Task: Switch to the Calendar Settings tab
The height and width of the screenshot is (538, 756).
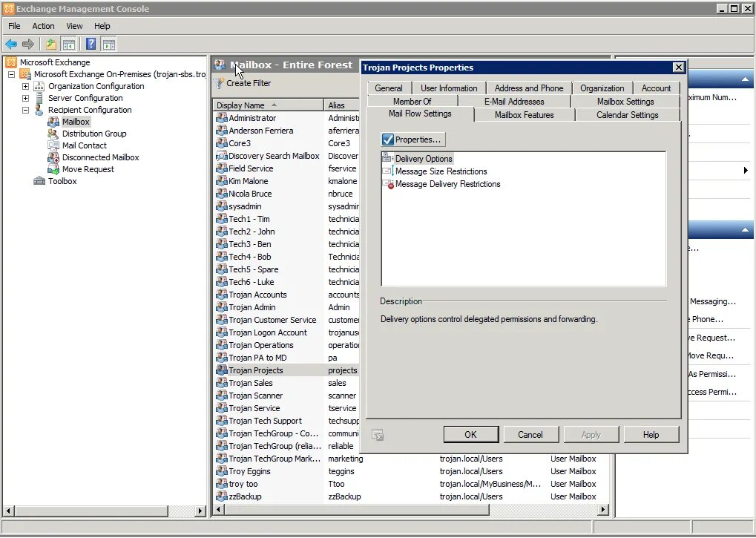Action: tap(627, 115)
